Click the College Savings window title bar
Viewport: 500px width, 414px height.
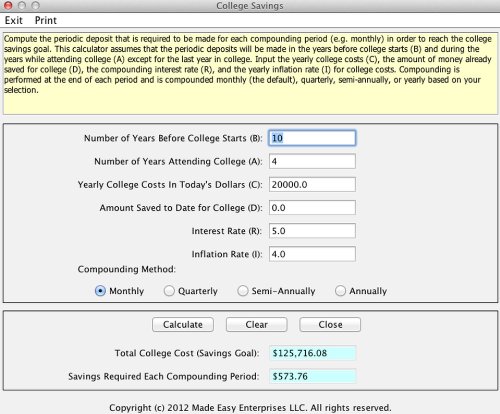(250, 6)
